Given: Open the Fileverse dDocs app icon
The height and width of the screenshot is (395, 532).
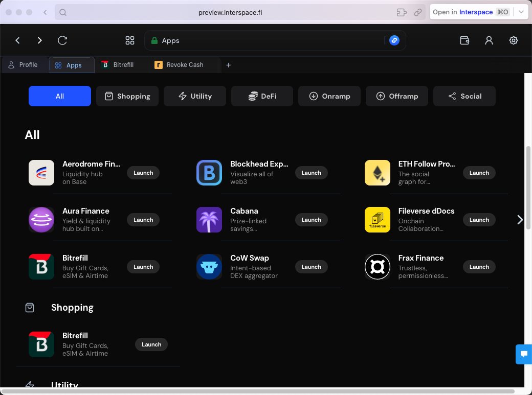Looking at the screenshot, I should [x=378, y=220].
